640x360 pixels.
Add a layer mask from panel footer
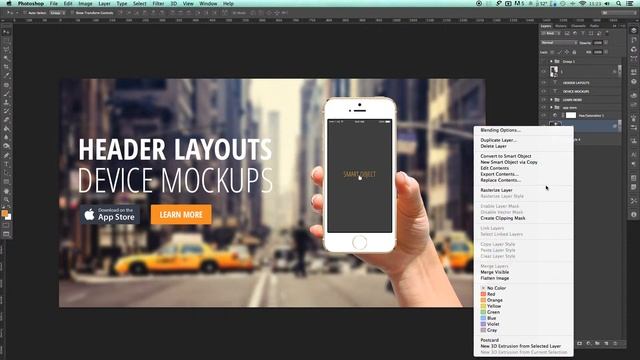(580, 344)
